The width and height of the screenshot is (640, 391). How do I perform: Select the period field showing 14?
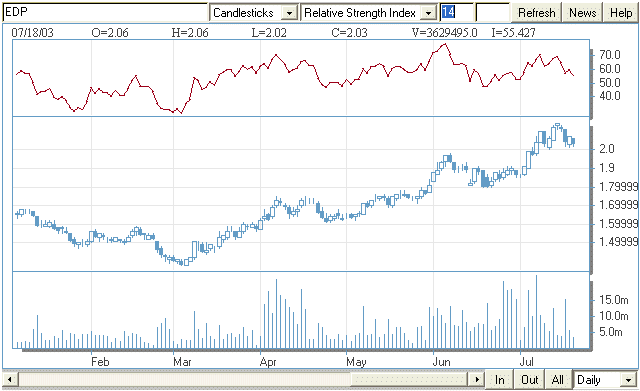pyautogui.click(x=456, y=12)
